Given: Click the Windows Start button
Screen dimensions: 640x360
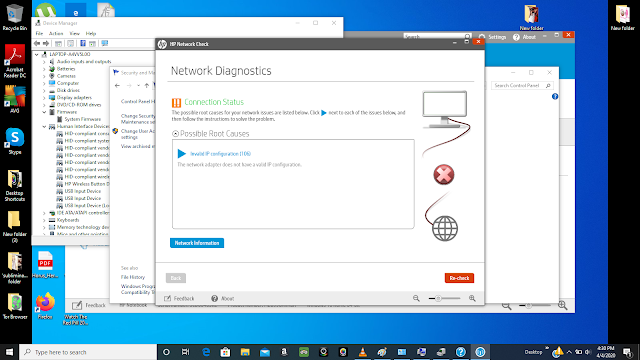Looking at the screenshot, I should point(9,352).
